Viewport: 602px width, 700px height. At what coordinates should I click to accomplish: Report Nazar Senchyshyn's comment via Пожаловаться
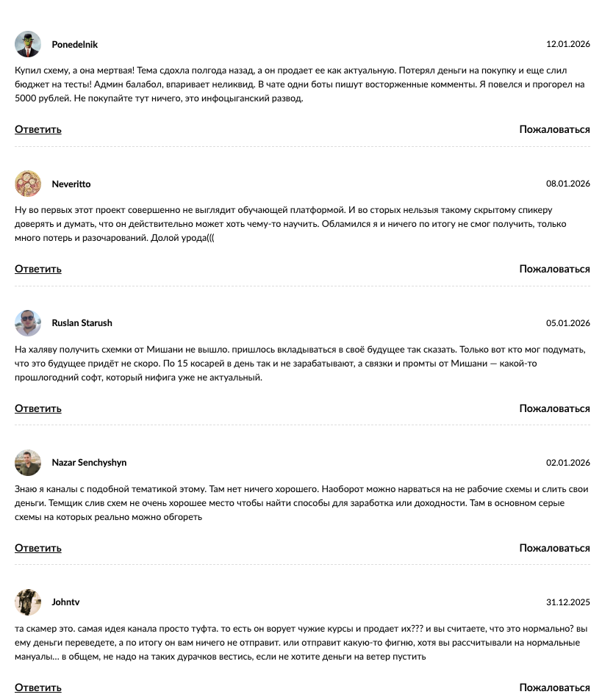(x=554, y=548)
